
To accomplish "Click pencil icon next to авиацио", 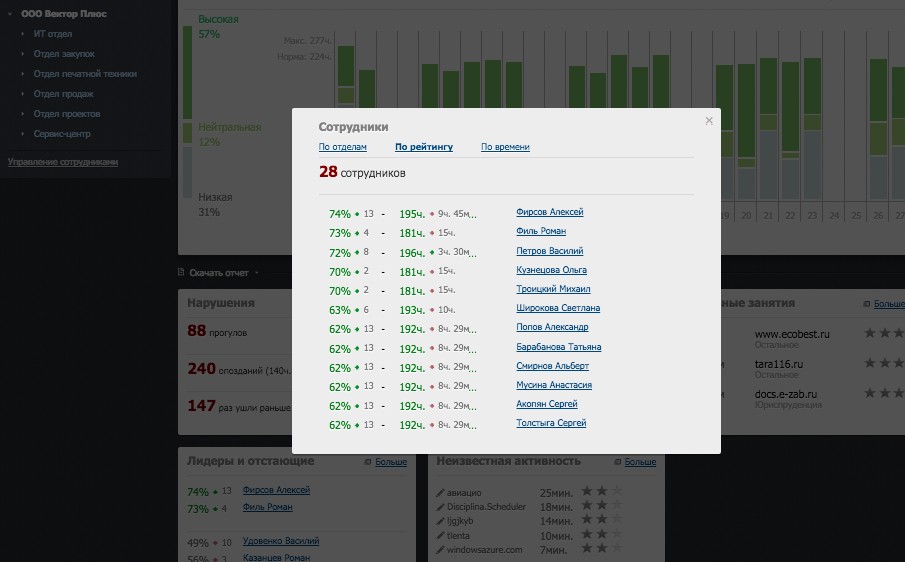I will pos(440,493).
